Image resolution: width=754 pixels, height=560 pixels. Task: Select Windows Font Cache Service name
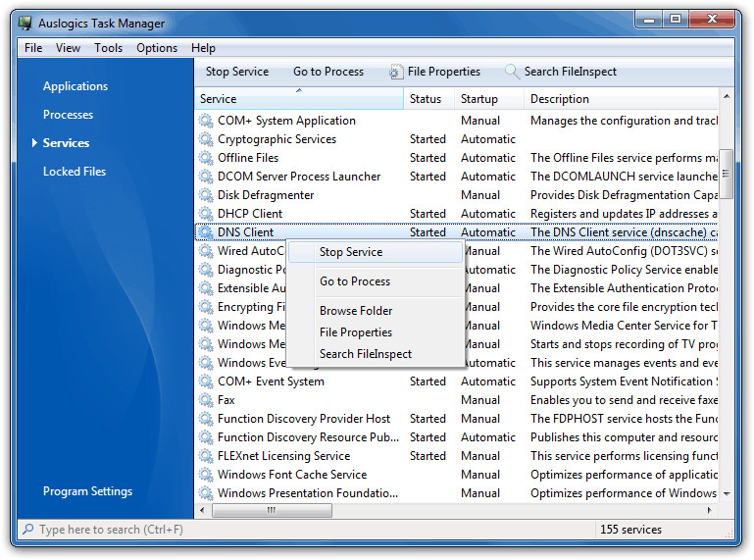coord(292,475)
